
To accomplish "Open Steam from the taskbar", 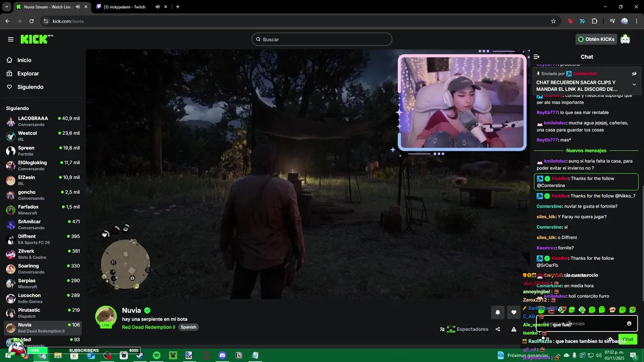I will click(140, 355).
